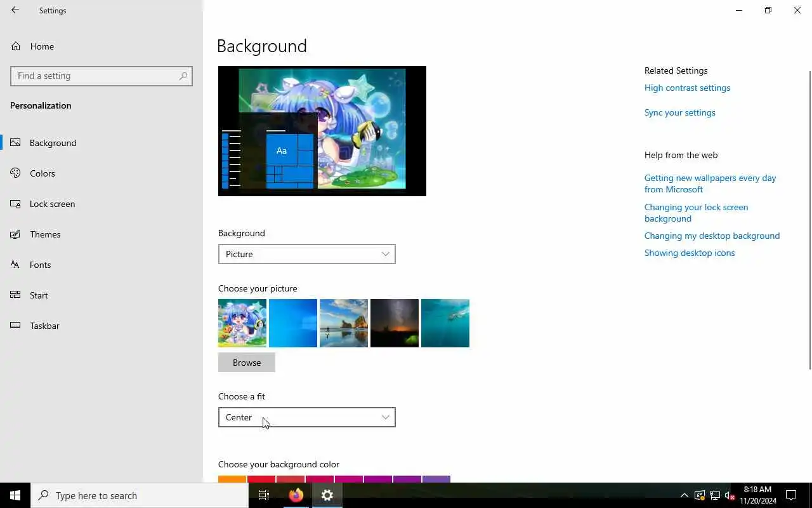Minimize the Settings window

click(x=739, y=10)
